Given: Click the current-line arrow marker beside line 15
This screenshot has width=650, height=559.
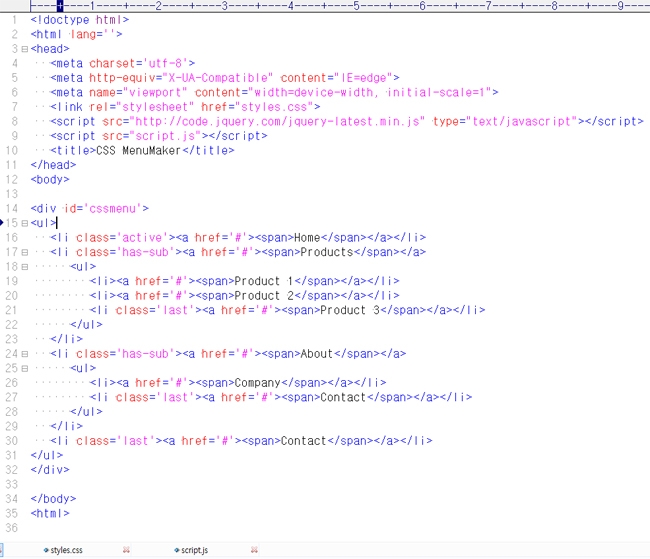Looking at the screenshot, I should [x=2, y=223].
